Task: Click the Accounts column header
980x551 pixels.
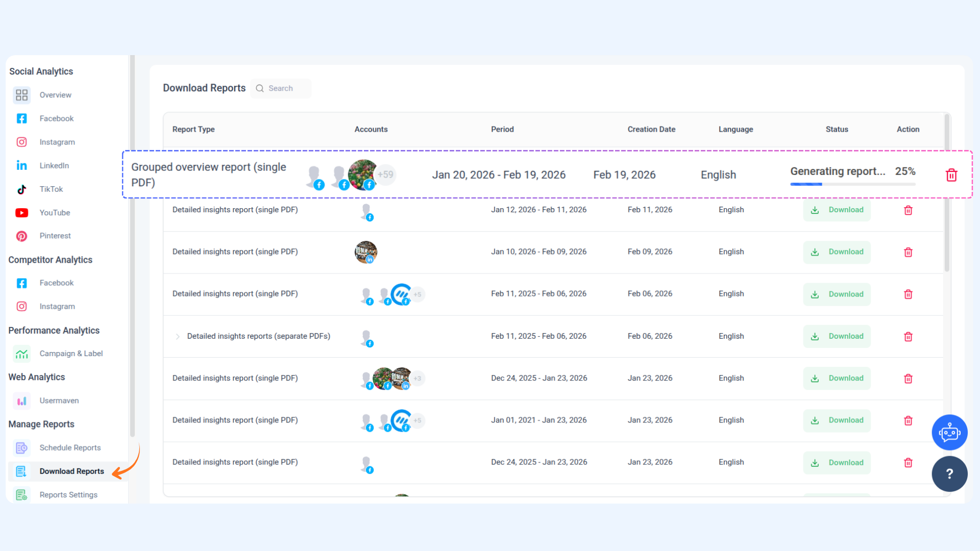Action: [x=371, y=130]
